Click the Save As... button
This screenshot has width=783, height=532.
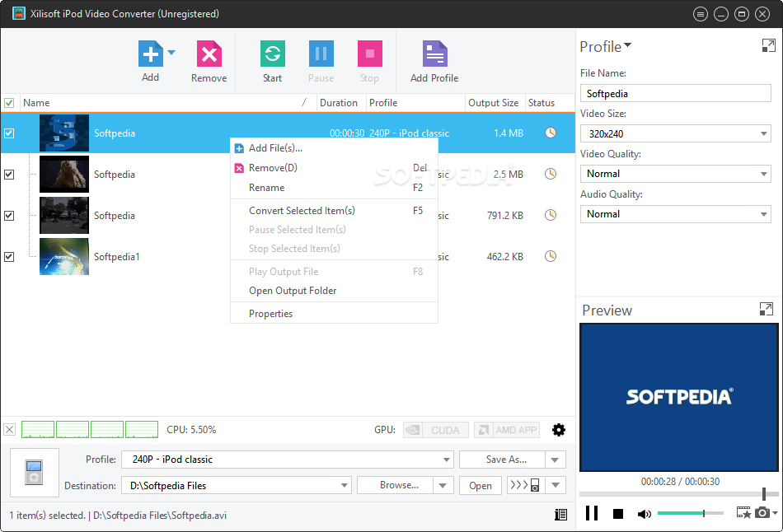click(x=503, y=460)
